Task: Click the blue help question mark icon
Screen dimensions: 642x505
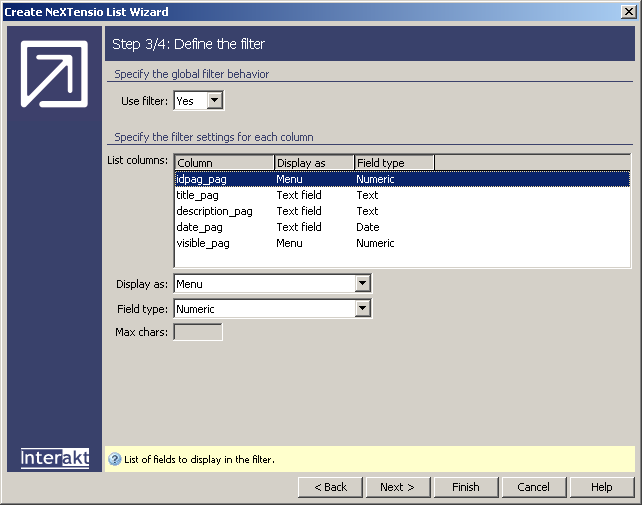Action: (x=114, y=459)
